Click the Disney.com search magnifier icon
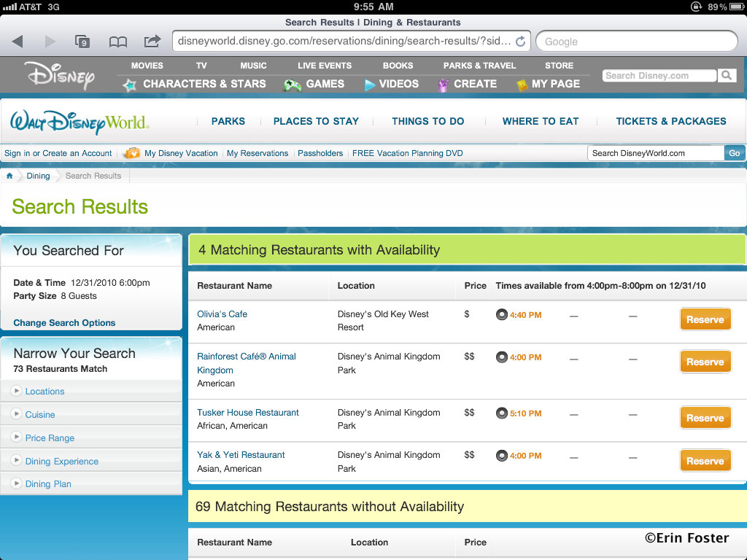 727,75
